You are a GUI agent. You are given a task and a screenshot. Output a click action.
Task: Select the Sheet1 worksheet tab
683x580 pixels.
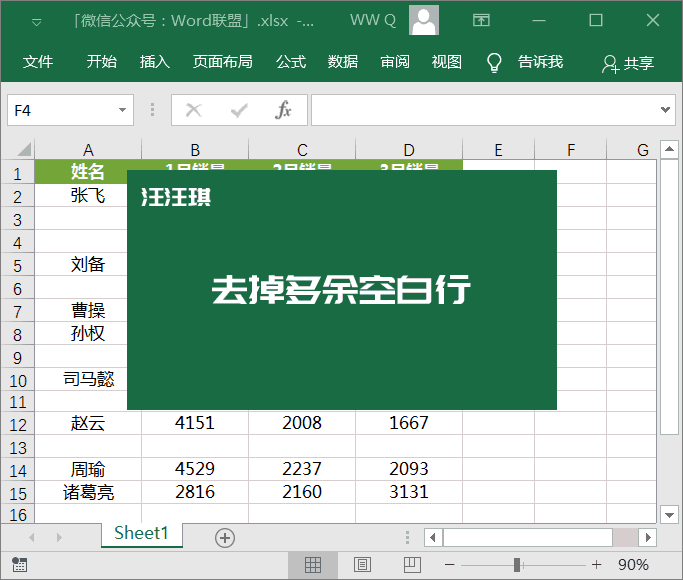click(x=141, y=533)
